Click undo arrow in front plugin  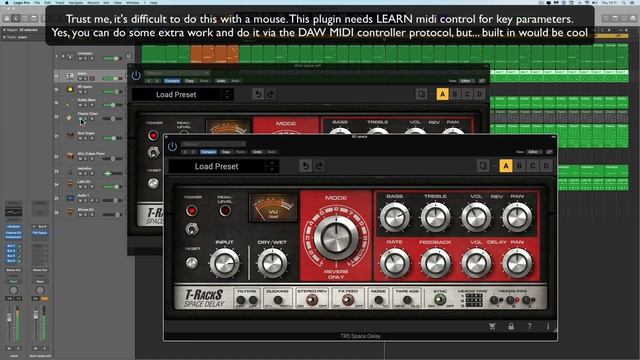(x=305, y=166)
